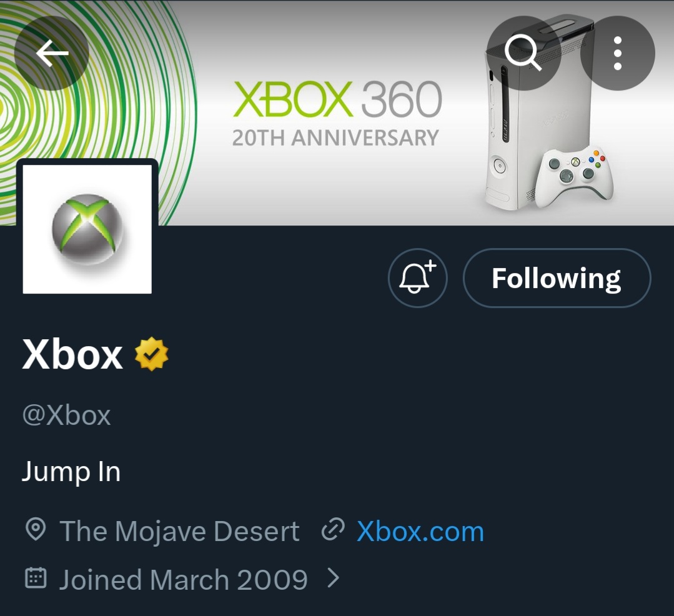Tap the back arrow button
Screen dimensions: 674x616
coord(52,54)
